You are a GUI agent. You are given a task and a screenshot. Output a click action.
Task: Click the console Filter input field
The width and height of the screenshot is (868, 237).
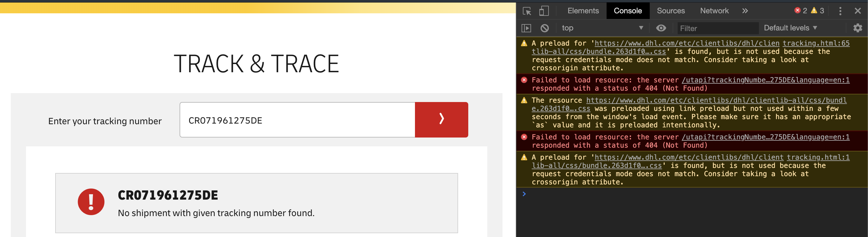[x=717, y=29]
